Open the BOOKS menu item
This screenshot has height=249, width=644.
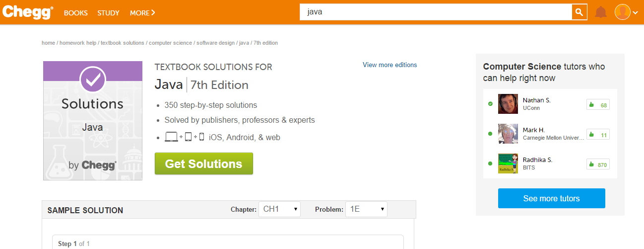[76, 13]
